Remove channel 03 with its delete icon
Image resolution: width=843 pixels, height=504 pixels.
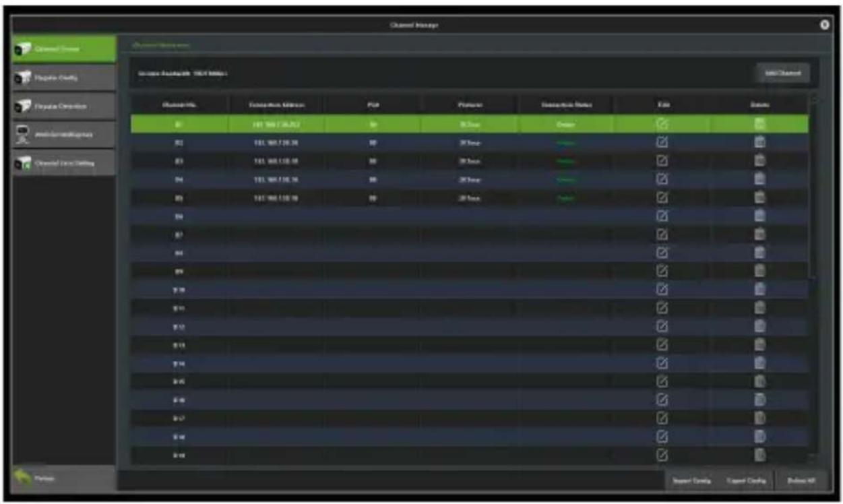click(x=759, y=161)
